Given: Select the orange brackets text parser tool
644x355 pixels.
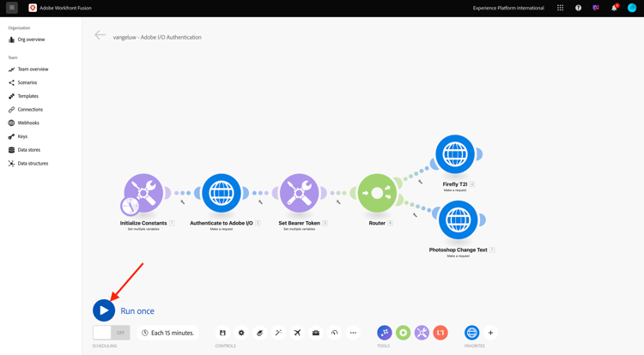Looking at the screenshot, I should point(440,333).
